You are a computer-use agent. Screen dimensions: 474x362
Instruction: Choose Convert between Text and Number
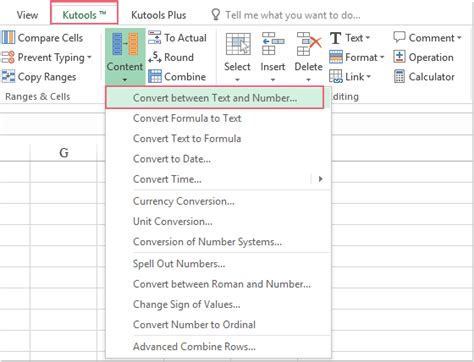215,98
